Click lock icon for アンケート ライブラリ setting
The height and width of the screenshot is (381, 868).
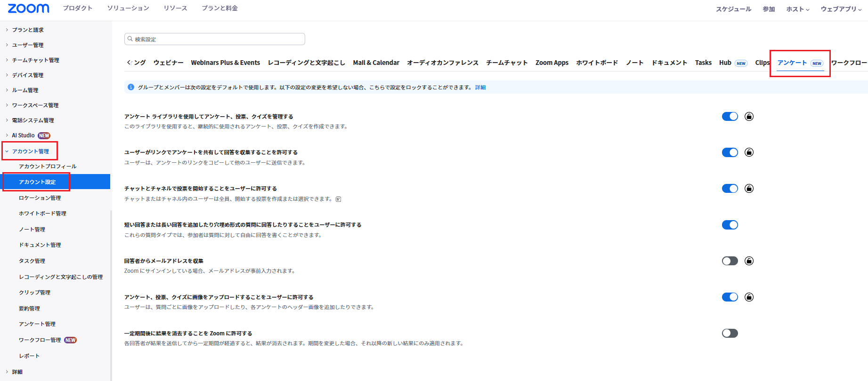click(x=749, y=117)
